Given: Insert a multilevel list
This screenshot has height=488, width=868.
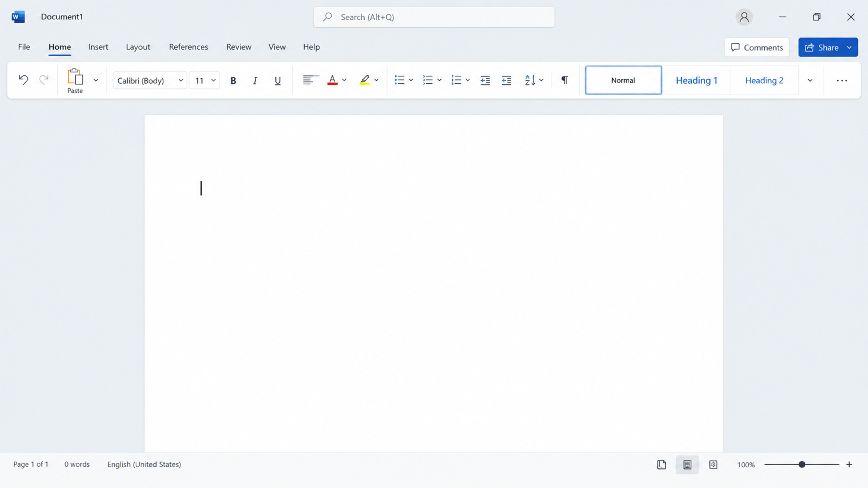Looking at the screenshot, I should 456,80.
